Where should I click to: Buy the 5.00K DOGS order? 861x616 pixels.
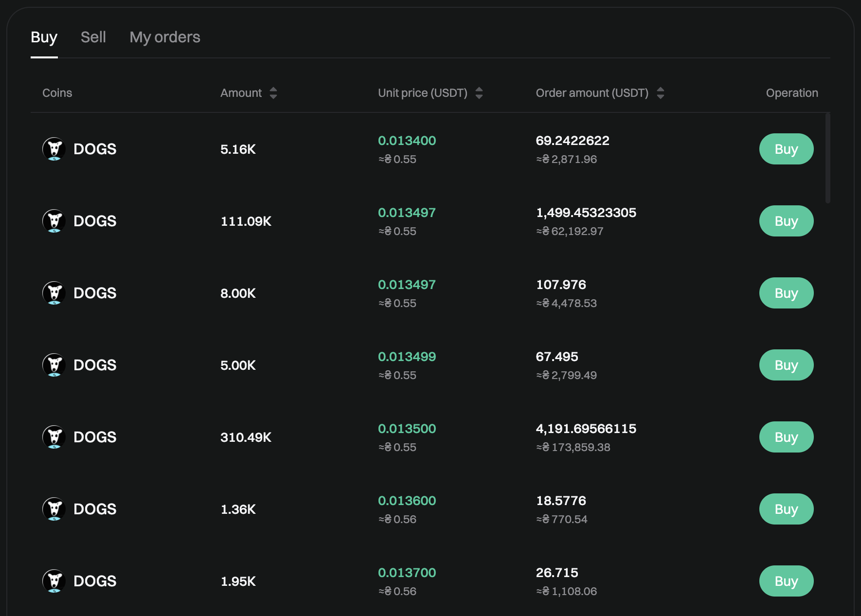pos(786,365)
